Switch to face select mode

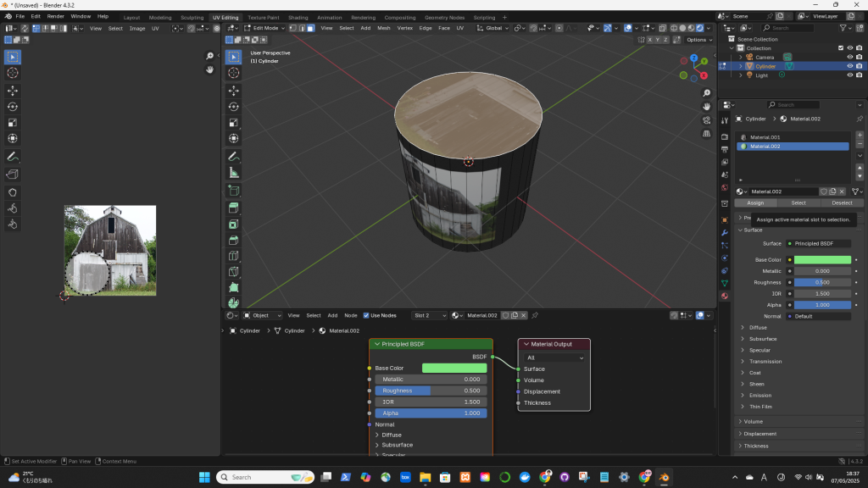click(x=310, y=28)
